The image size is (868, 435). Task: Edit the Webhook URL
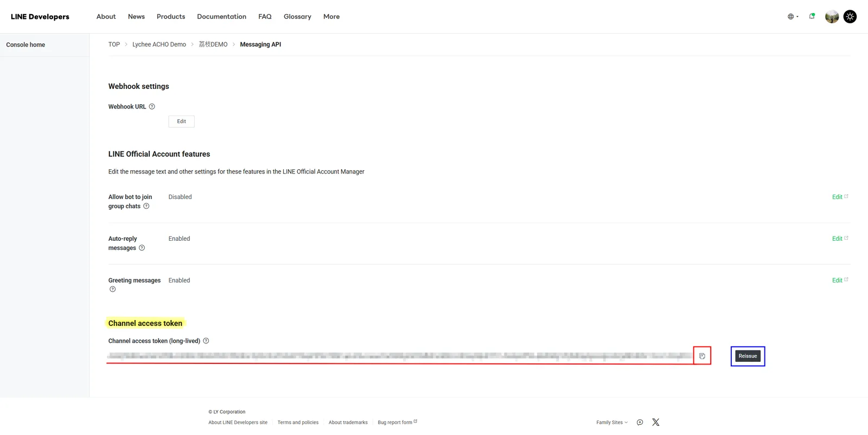[x=181, y=121]
